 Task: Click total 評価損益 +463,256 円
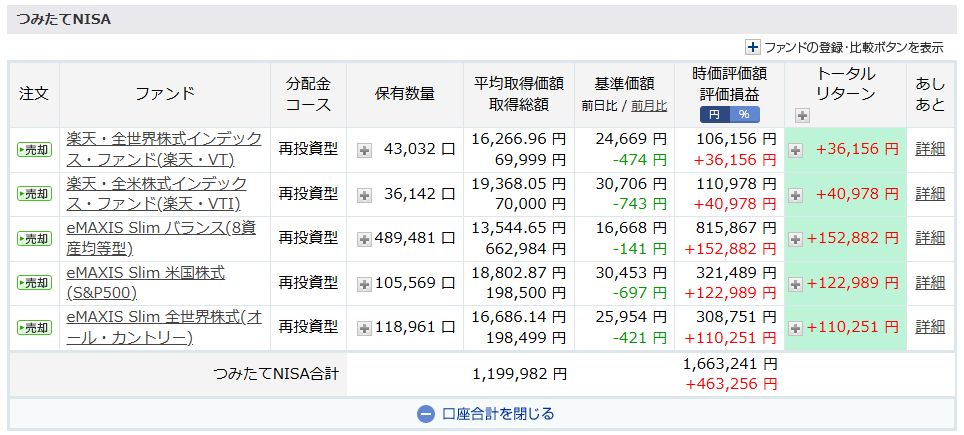click(731, 385)
